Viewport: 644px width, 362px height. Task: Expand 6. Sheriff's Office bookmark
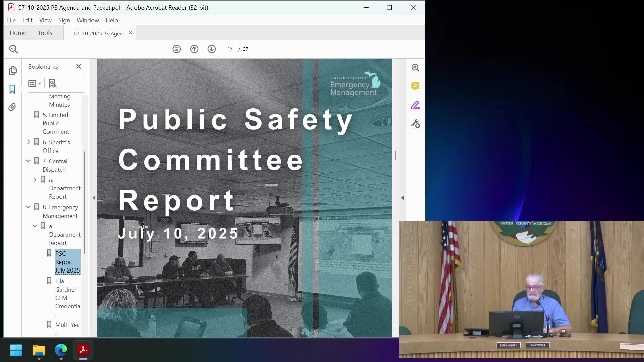tap(29, 142)
